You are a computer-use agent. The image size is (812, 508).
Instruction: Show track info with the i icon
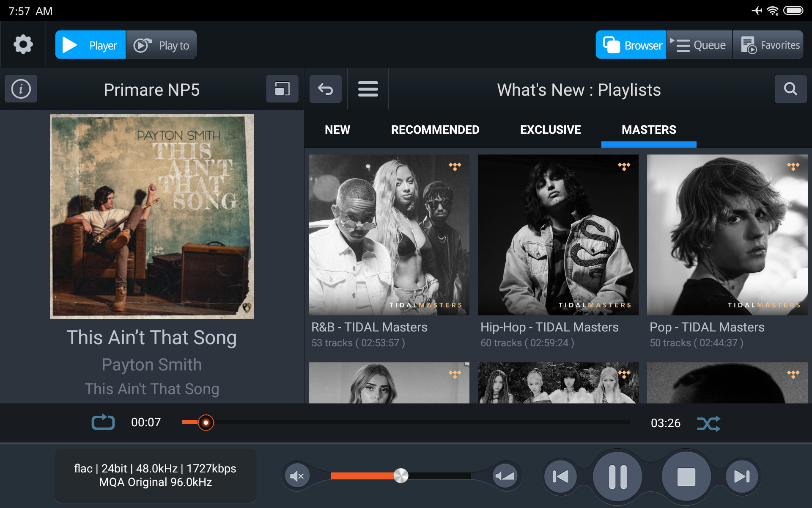pyautogui.click(x=21, y=89)
